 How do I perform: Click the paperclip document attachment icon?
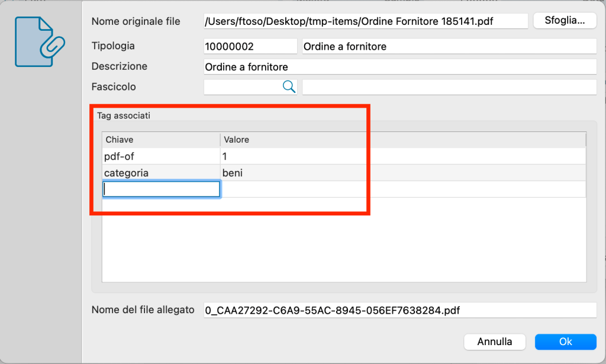pyautogui.click(x=40, y=41)
